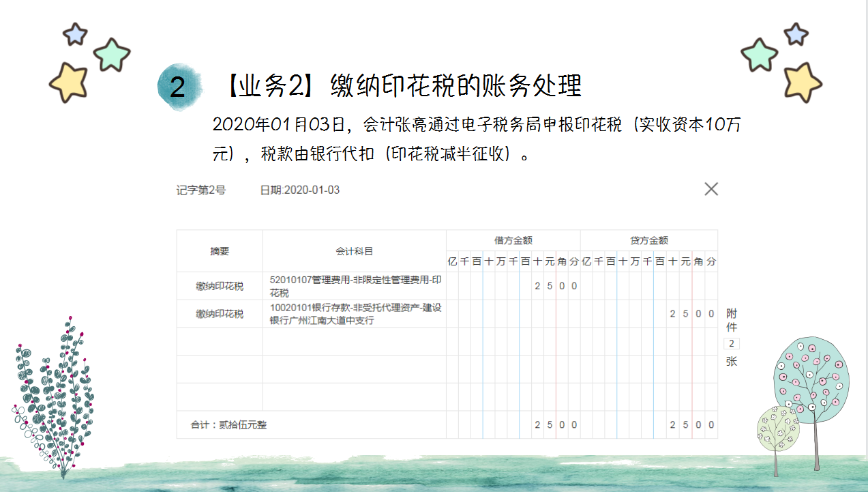Click the first row's 缴纳印花税 summary cell
The width and height of the screenshot is (868, 492).
click(x=220, y=286)
